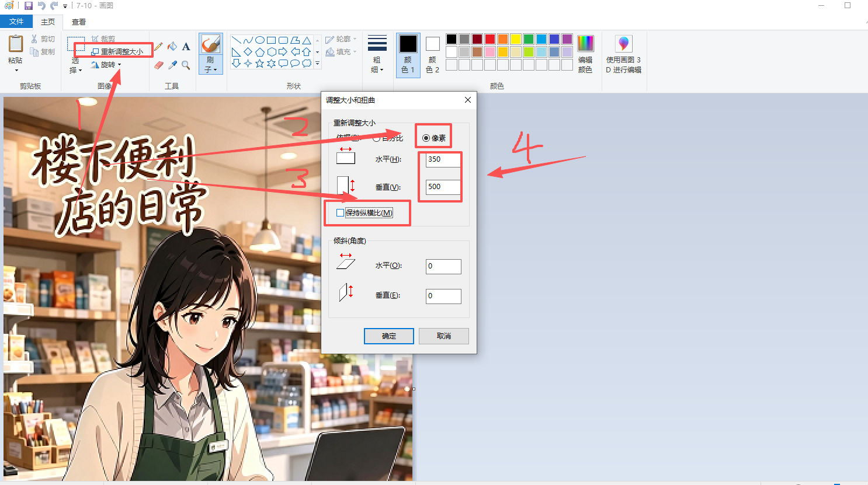Expand the 旋转 (Rotate) dropdown

(x=106, y=65)
